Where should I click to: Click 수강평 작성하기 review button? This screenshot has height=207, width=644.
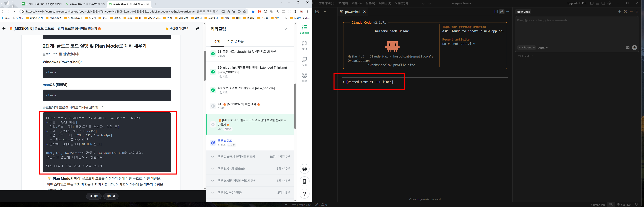177,28
